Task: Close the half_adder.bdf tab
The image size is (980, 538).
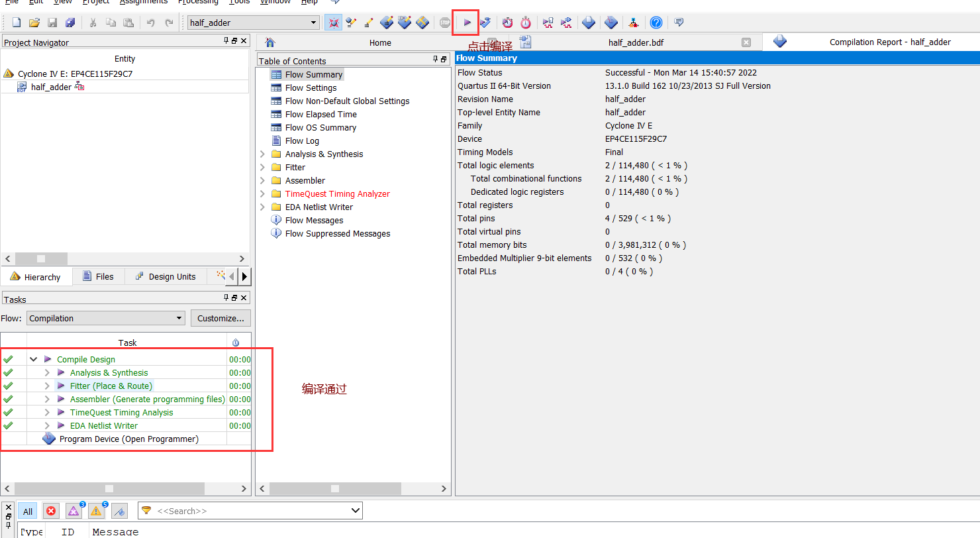Action: point(746,42)
